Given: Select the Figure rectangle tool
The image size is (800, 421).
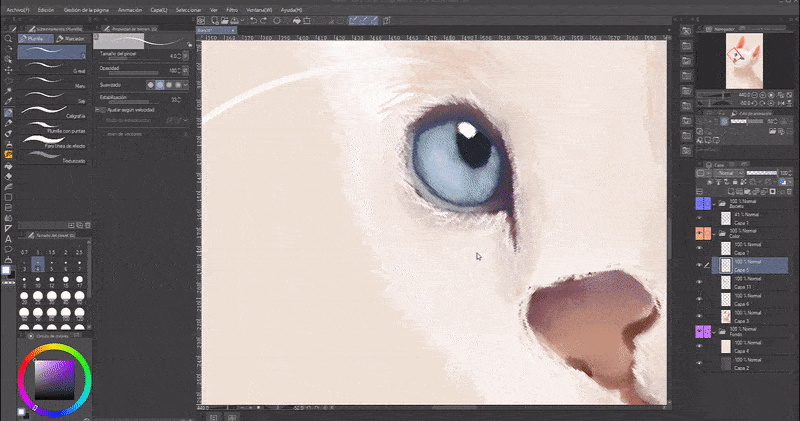Looking at the screenshot, I should tap(8, 197).
